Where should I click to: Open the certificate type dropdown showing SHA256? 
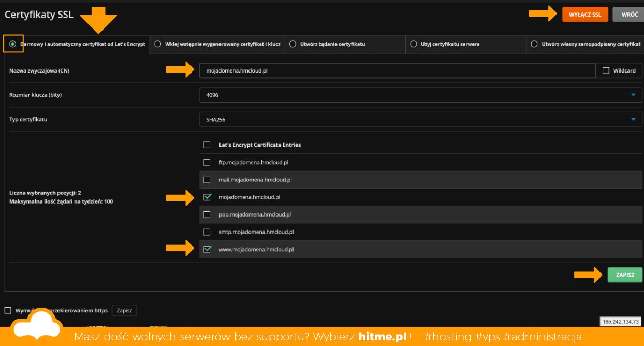pyautogui.click(x=420, y=120)
